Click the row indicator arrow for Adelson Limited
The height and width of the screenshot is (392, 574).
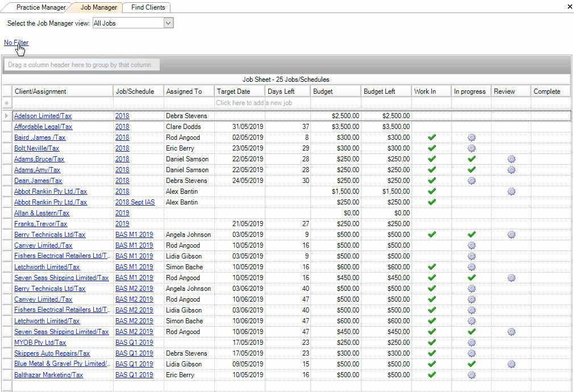(x=6, y=116)
